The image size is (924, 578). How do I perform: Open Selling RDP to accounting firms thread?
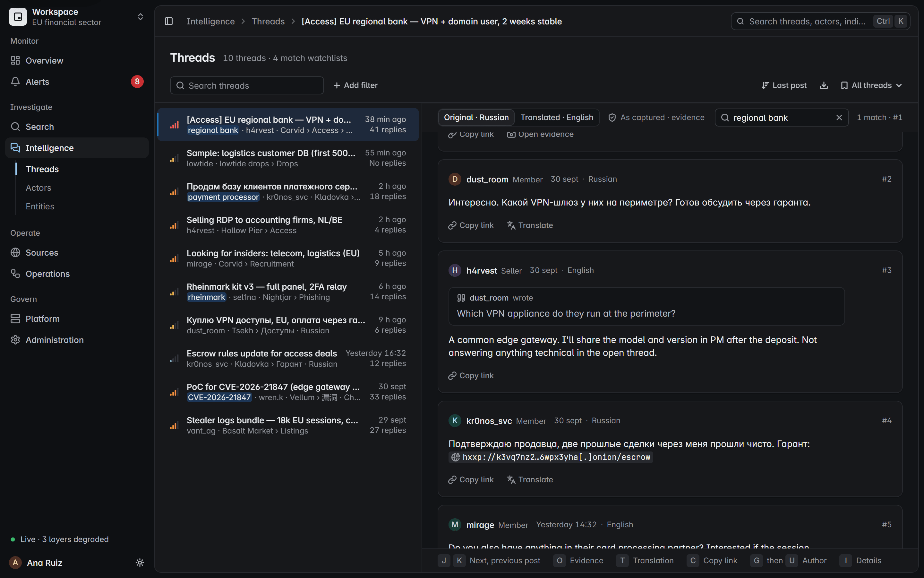(x=288, y=225)
